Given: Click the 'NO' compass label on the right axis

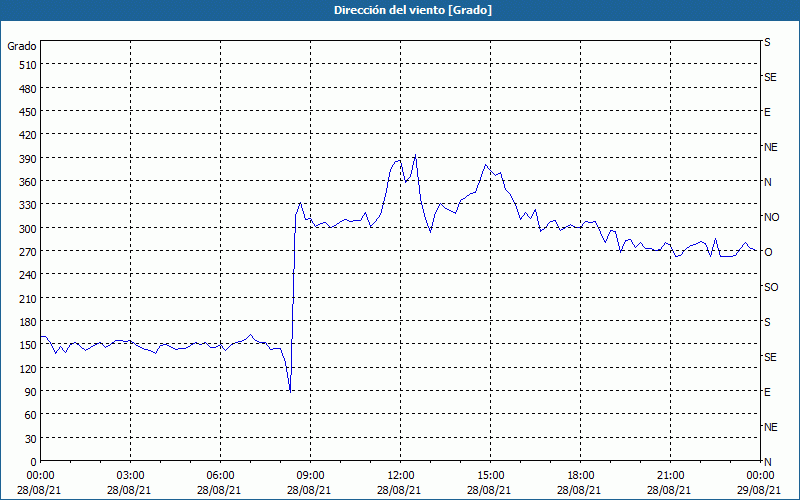Looking at the screenshot, I should [771, 217].
